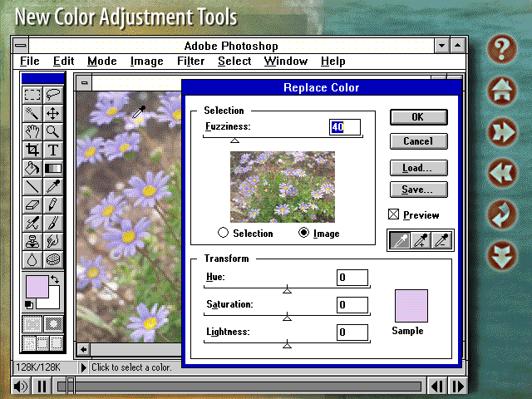Open the File menu
The height and width of the screenshot is (399, 532).
pyautogui.click(x=30, y=61)
